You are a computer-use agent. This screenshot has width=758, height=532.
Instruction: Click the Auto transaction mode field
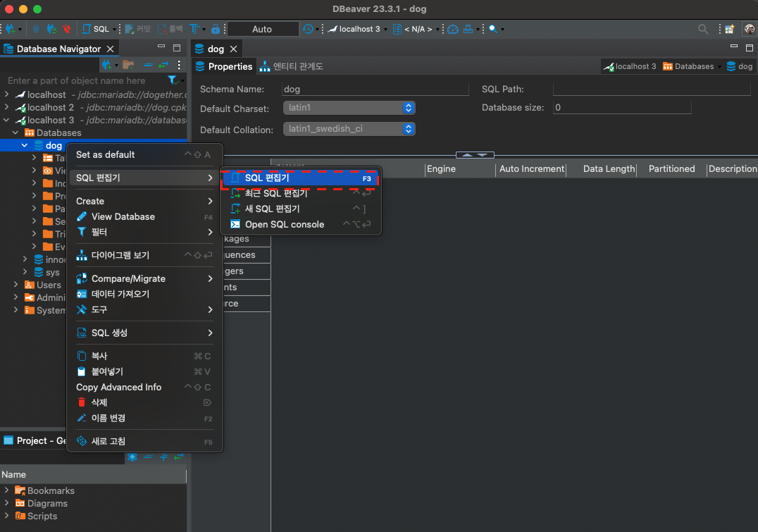(x=263, y=29)
